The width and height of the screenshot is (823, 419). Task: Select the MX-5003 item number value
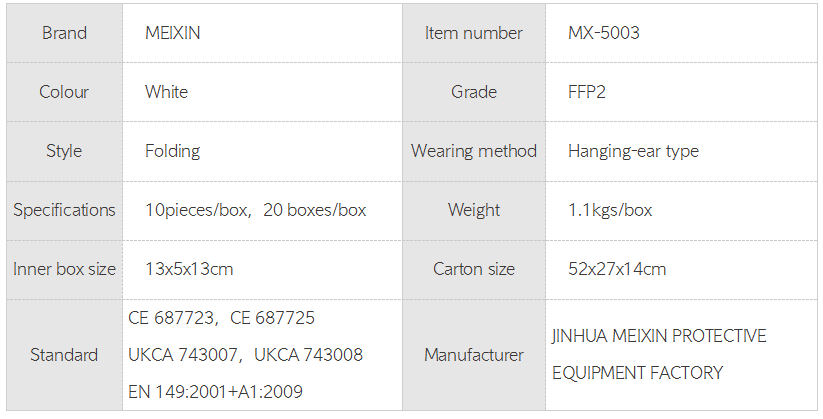(603, 33)
